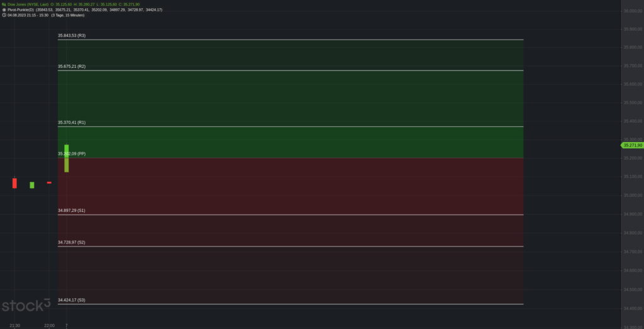Select the 34.728,97 (S2) support label
Image resolution: width=644 pixels, height=329 pixels.
pyautogui.click(x=72, y=242)
